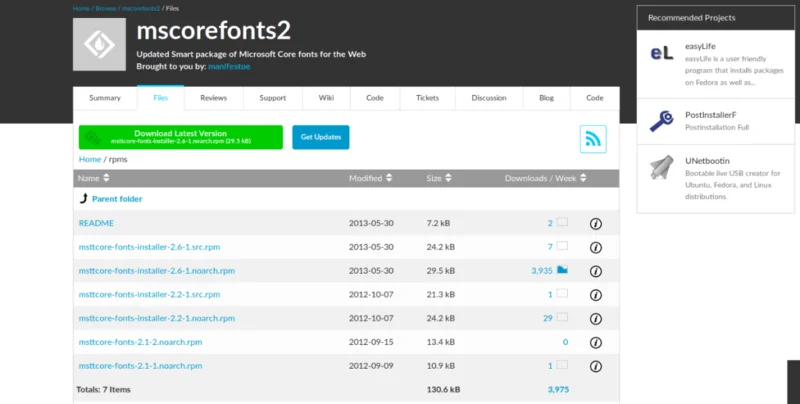
Task: Sort files by Size column
Action: point(439,178)
